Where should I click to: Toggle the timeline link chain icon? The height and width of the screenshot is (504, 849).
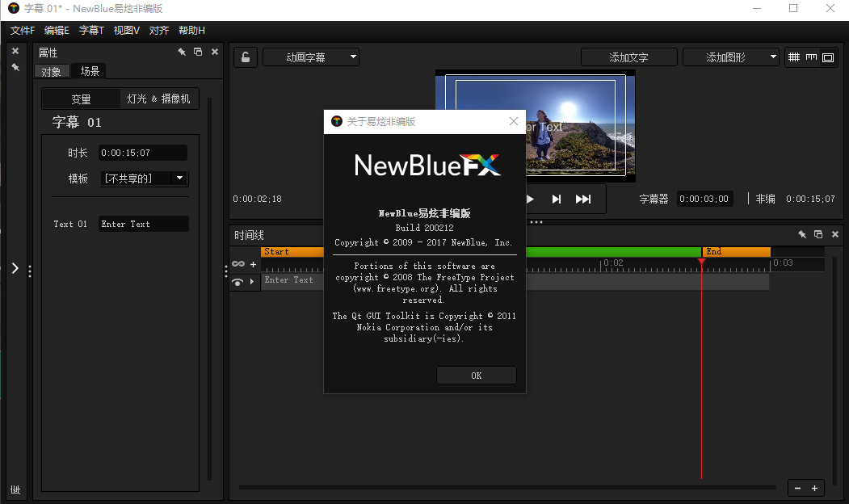[x=238, y=263]
